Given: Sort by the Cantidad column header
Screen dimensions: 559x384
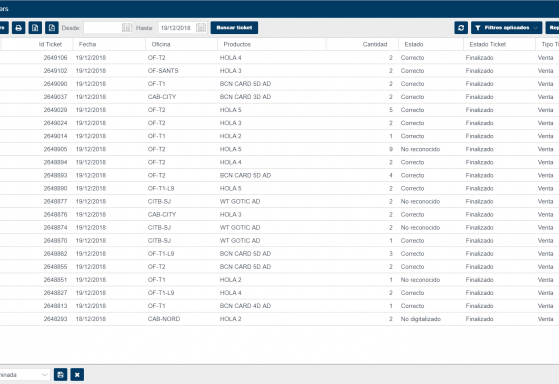Looking at the screenshot, I should click(375, 44).
